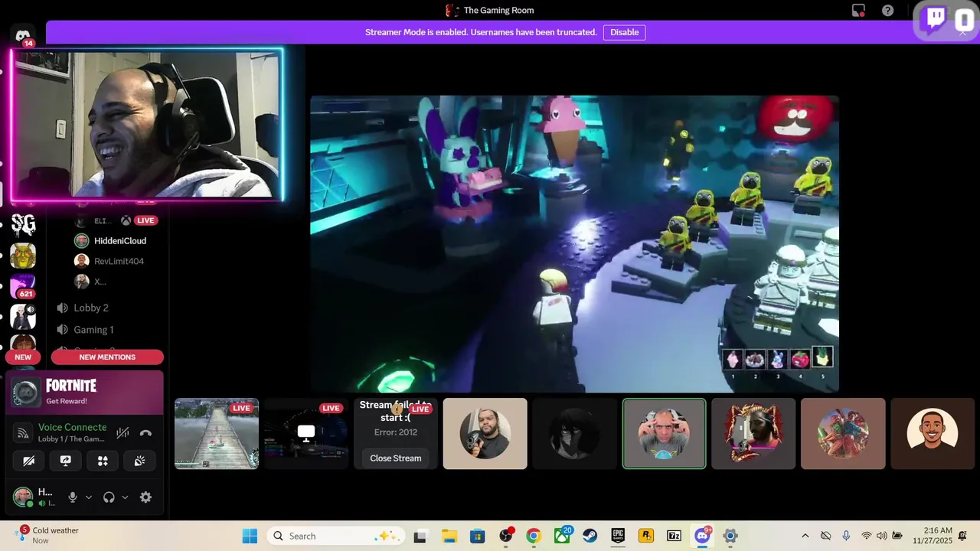Jump to unread with NEW pill
The height and width of the screenshot is (551, 980).
(23, 357)
